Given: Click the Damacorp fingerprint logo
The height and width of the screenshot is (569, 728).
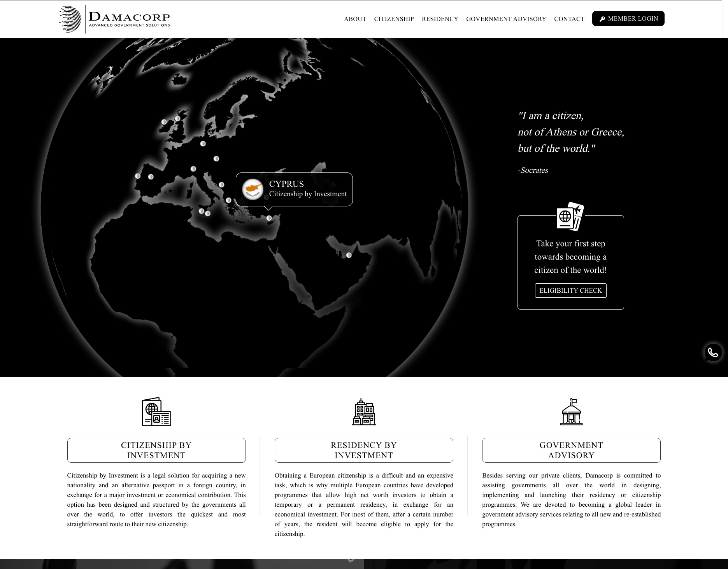Looking at the screenshot, I should tap(70, 19).
